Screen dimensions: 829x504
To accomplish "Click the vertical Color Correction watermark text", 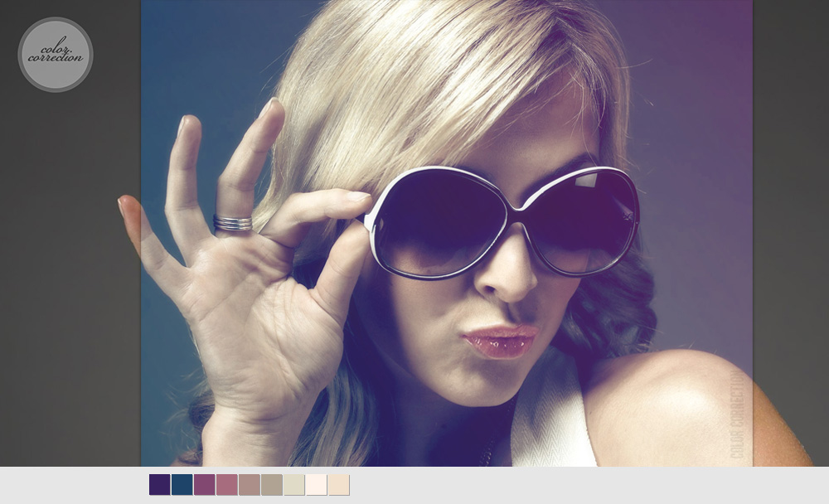I will [x=737, y=414].
